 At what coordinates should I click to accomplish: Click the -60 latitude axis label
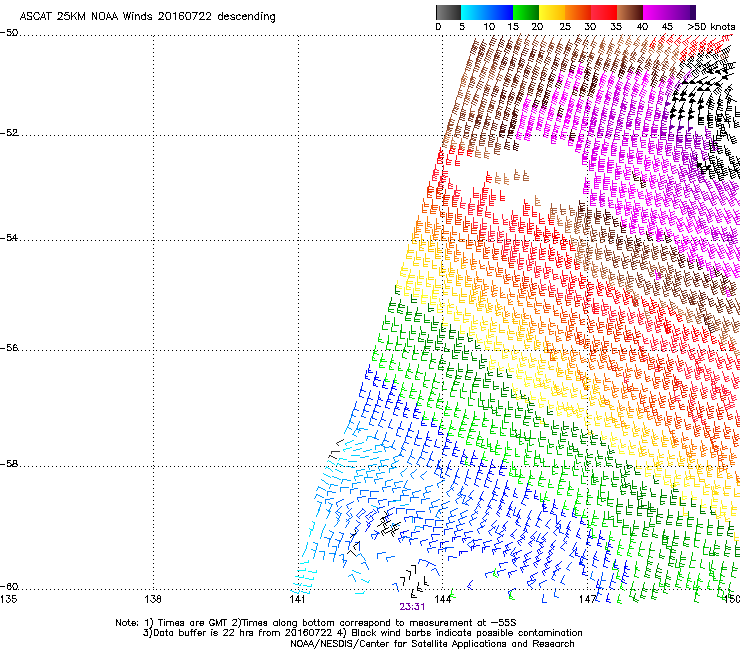(9, 586)
